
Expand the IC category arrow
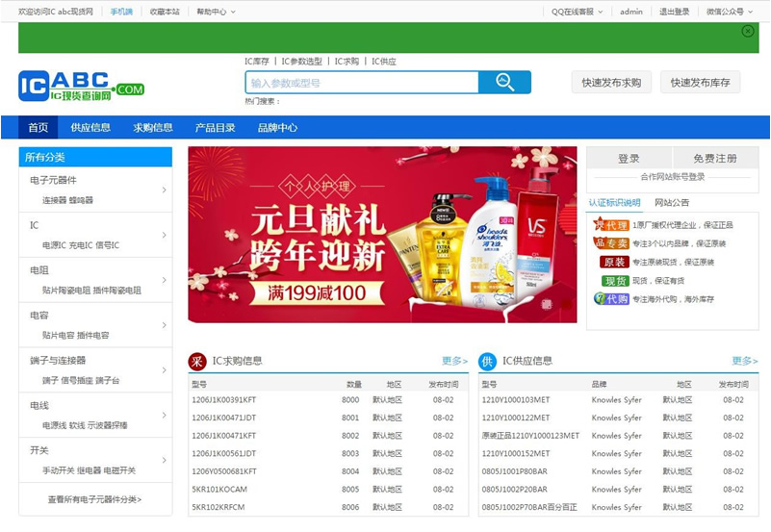click(x=165, y=235)
